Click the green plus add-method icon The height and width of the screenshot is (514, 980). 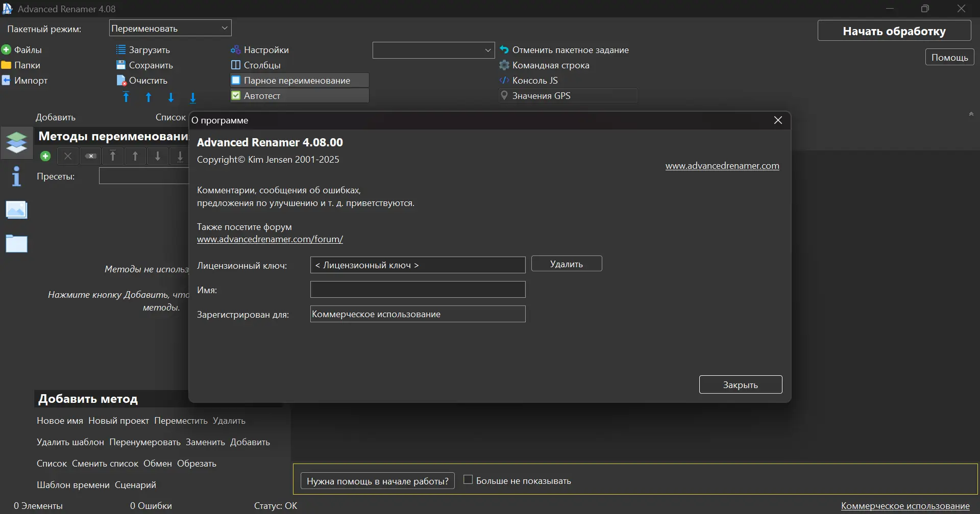point(45,156)
